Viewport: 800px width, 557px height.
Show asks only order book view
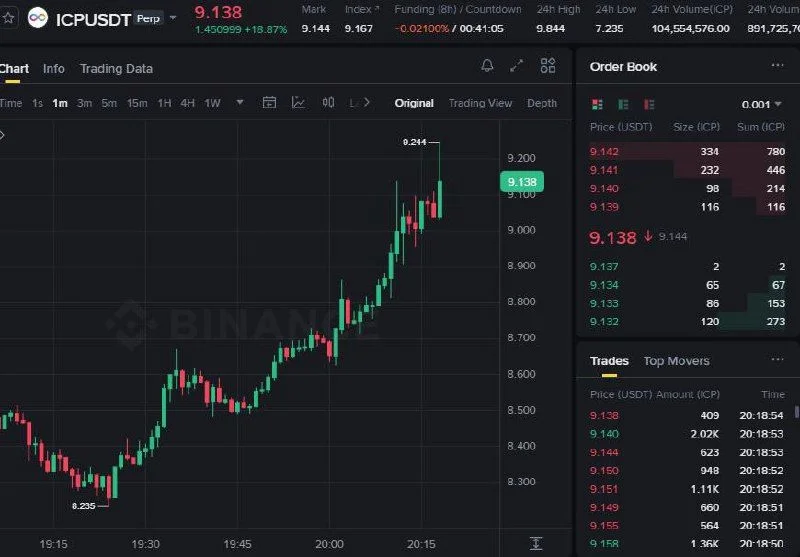(649, 104)
